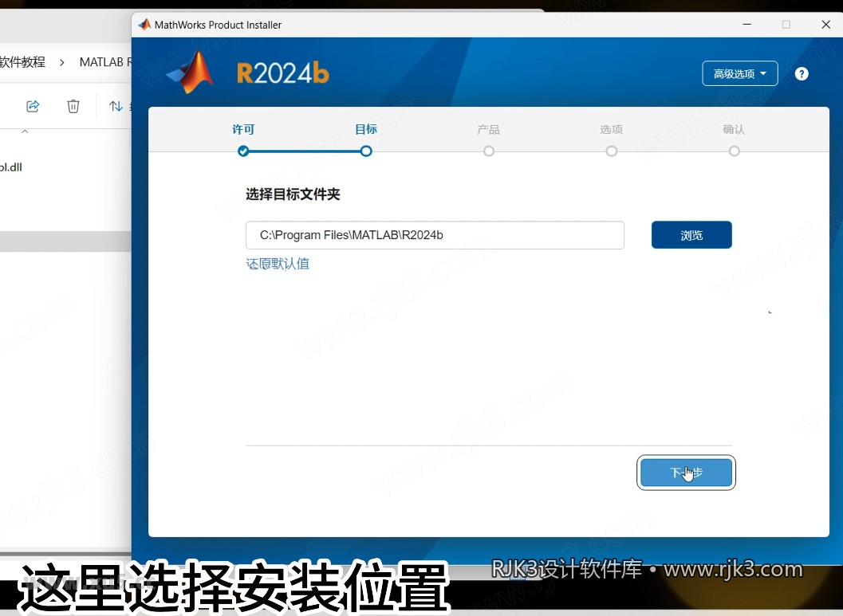Screen dimensions: 843x616
Task: Select the 确认 step tab
Action: (734, 129)
